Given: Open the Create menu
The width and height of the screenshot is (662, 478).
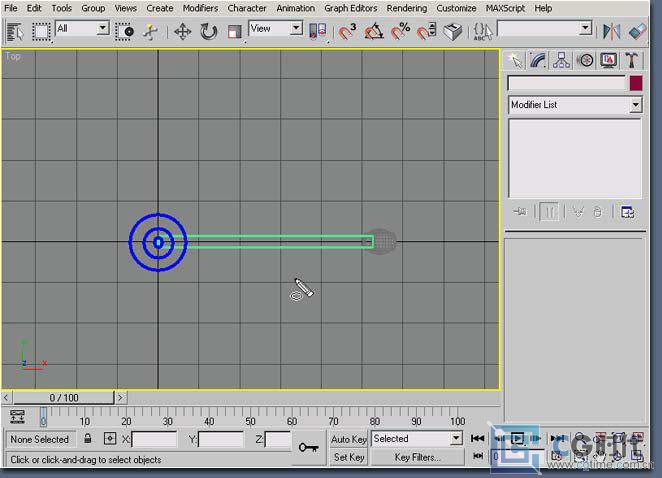Looking at the screenshot, I should click(160, 8).
